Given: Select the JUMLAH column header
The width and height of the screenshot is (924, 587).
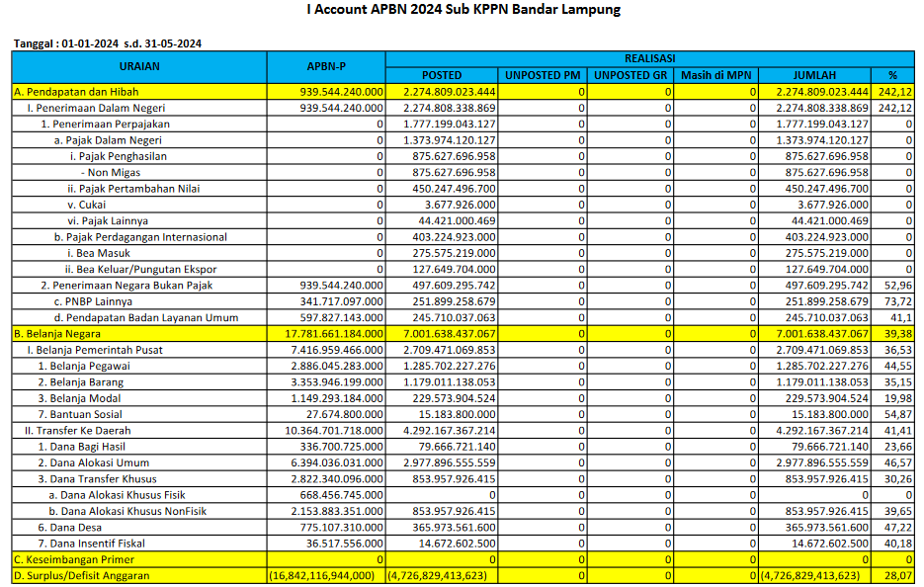Looking at the screenshot, I should pos(814,75).
